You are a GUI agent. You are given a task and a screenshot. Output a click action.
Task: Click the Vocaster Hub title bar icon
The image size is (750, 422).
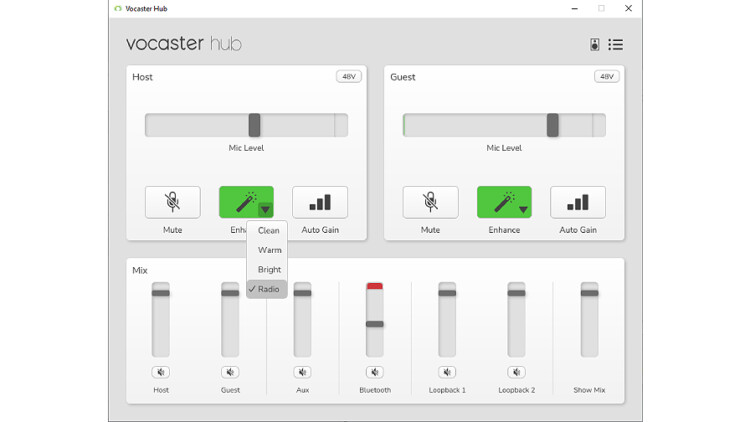pos(118,9)
